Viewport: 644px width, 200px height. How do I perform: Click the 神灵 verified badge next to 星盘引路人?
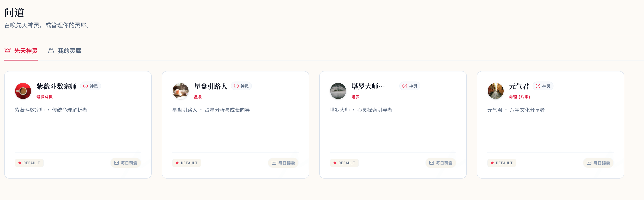(241, 86)
